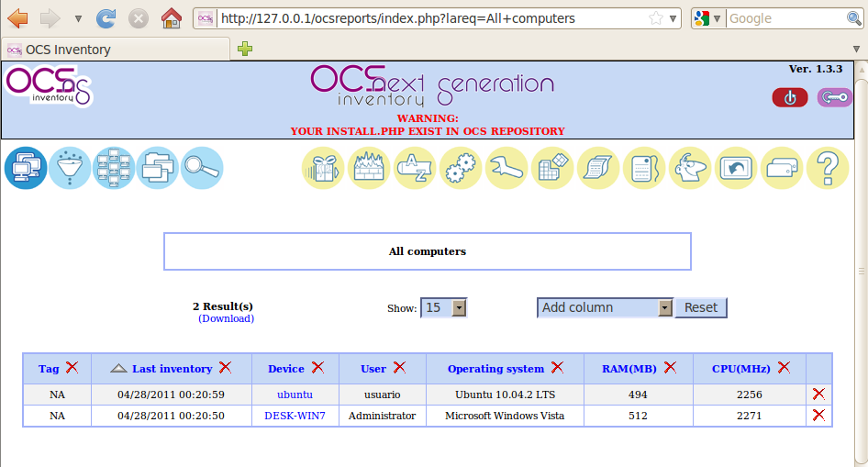Click the Microsoft Windows Vista cell
Image resolution: width=868 pixels, height=467 pixels.
[x=505, y=416]
